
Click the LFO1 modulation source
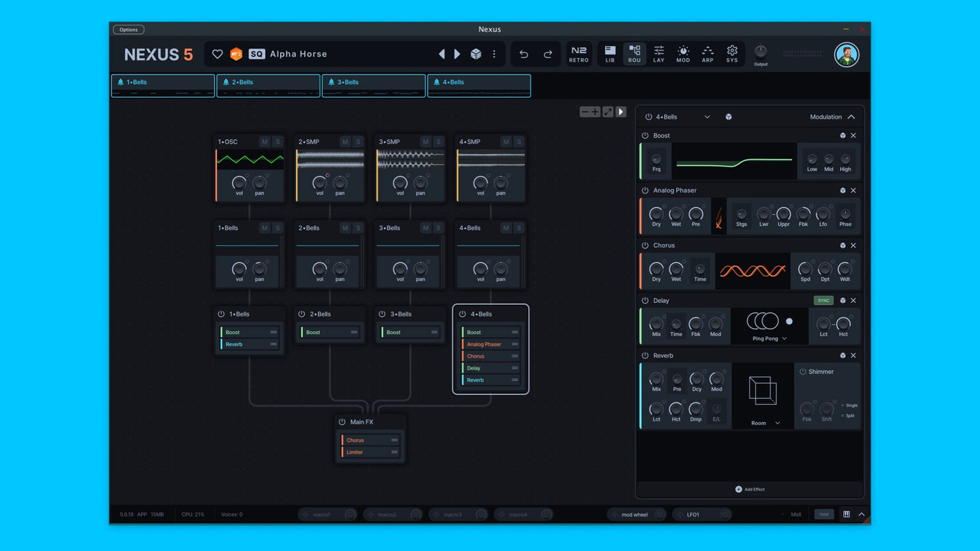click(x=703, y=515)
